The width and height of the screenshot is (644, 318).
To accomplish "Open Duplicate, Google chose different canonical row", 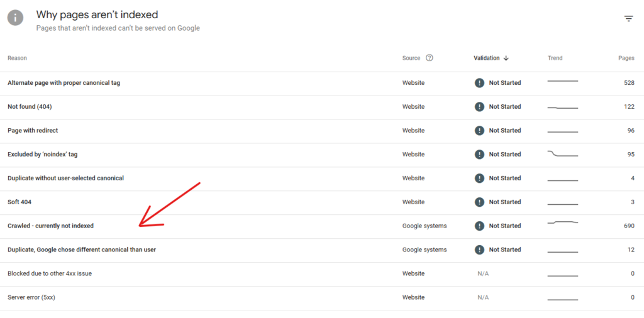I will click(82, 250).
